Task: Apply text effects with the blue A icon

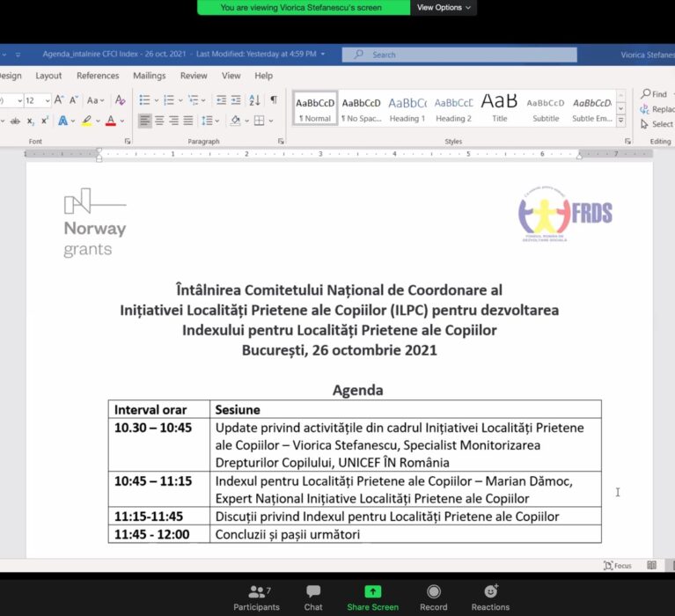Action: tap(62, 121)
